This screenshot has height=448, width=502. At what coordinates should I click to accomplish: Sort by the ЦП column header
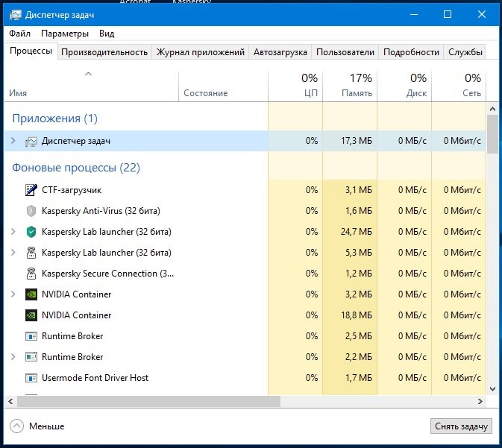pos(295,86)
